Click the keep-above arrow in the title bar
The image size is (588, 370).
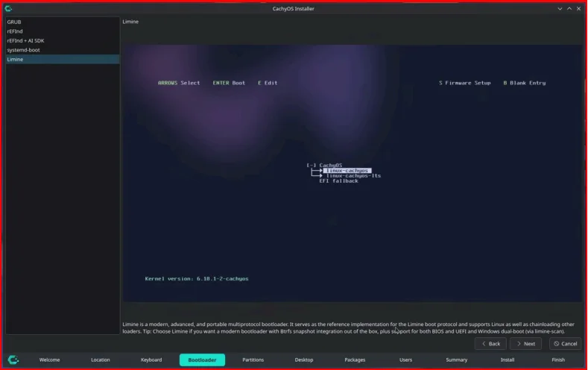569,8
